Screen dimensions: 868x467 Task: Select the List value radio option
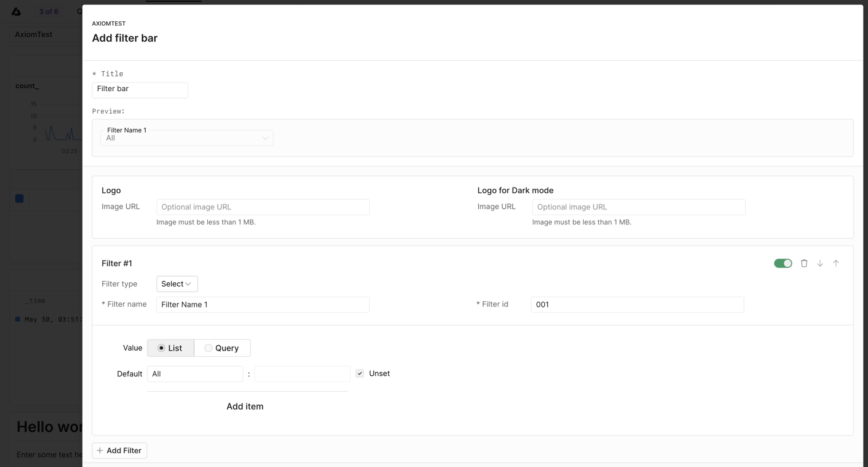click(x=170, y=348)
